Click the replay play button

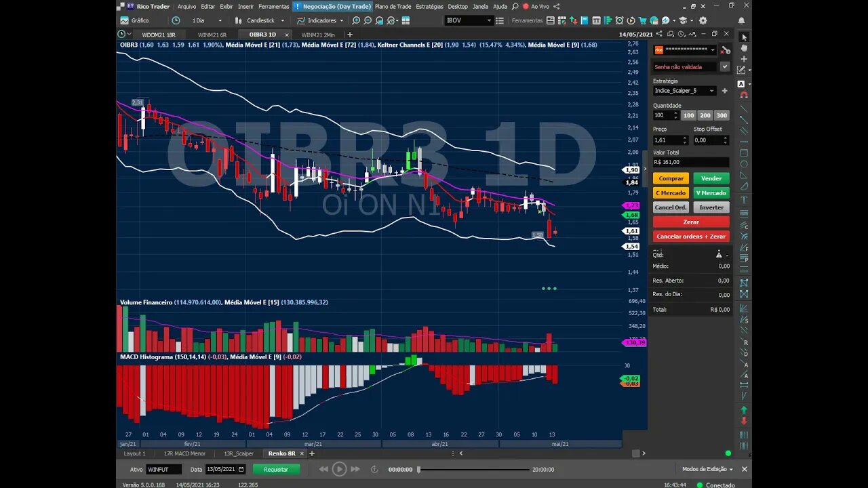pos(340,469)
